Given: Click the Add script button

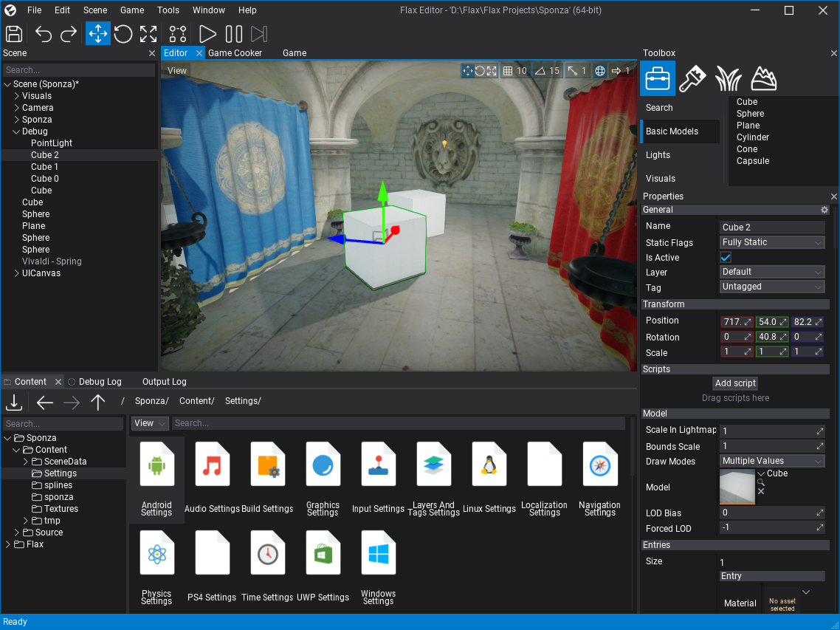Looking at the screenshot, I should point(734,383).
